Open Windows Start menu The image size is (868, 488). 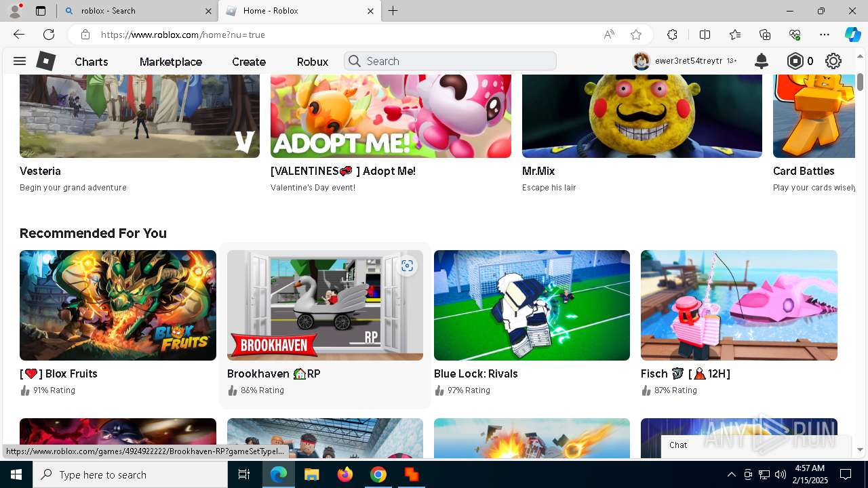point(16,474)
